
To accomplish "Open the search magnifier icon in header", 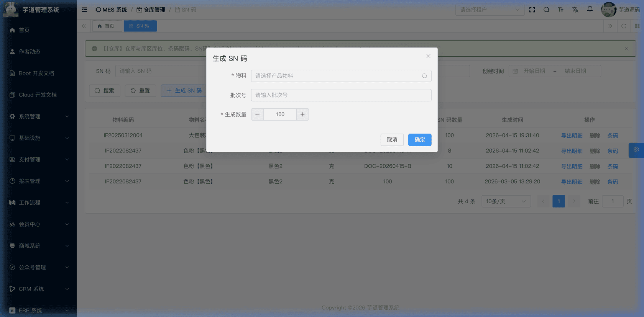I will pos(546,10).
